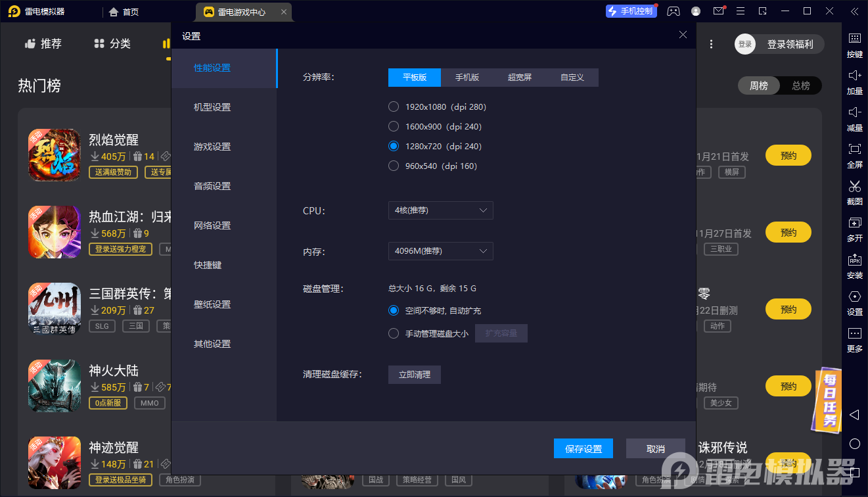Clean disk cache with 立即清理 button
Screen dimensions: 868x497
coord(414,374)
